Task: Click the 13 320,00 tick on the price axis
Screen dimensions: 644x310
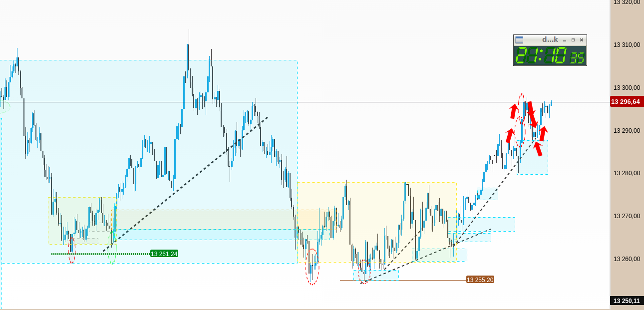Action: coord(627,2)
